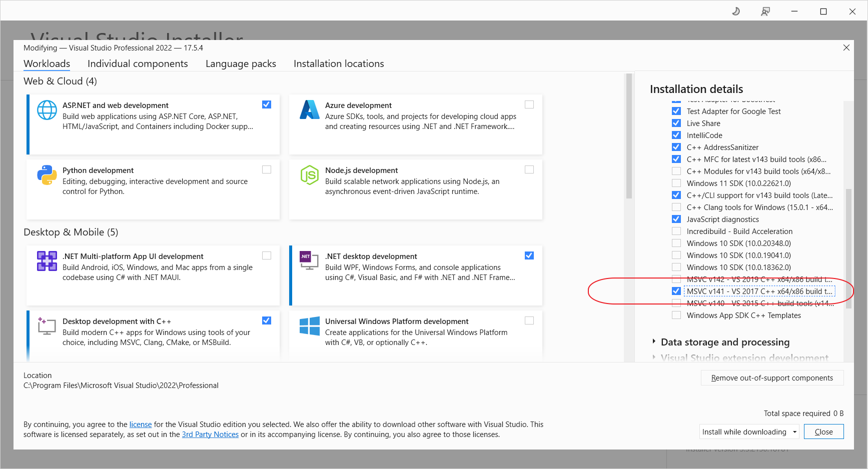Open the feedback icon in title bar
Image resolution: width=868 pixels, height=469 pixels.
click(x=765, y=11)
